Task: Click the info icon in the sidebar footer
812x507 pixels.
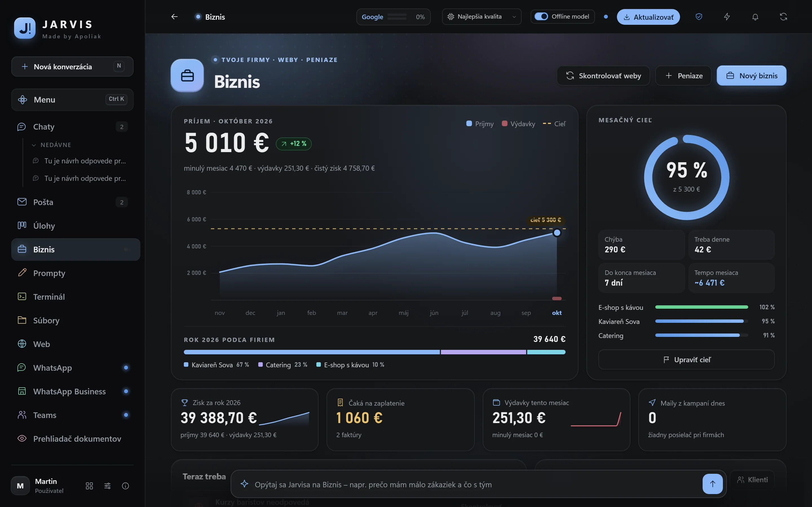Action: tap(125, 486)
